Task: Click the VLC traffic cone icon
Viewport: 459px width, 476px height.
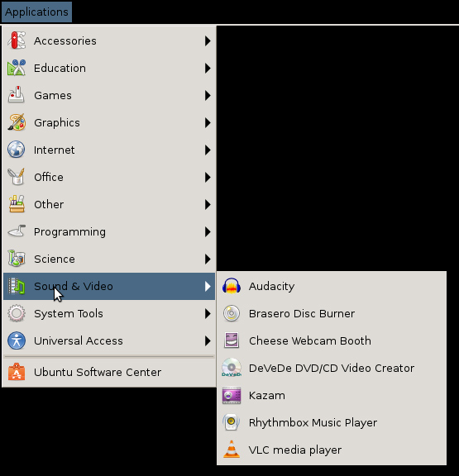Action: (232, 450)
